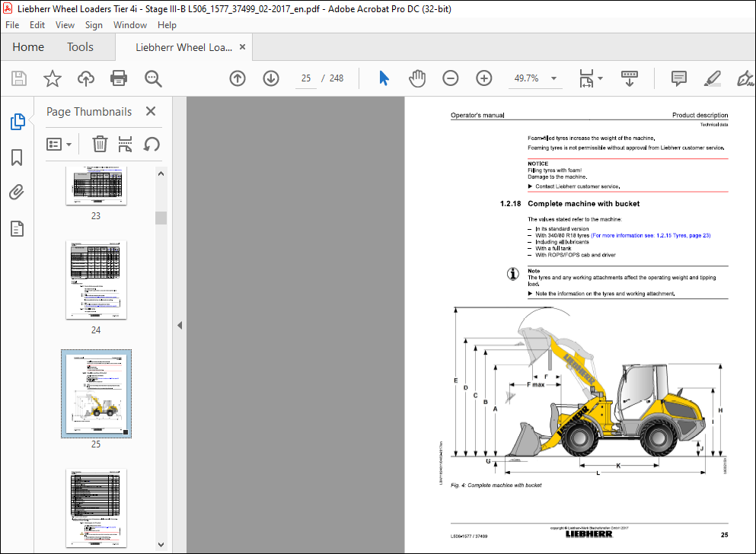Screen dimensions: 756x554
Task: Click the zoom percentage field 49.7%
Action: pos(527,78)
